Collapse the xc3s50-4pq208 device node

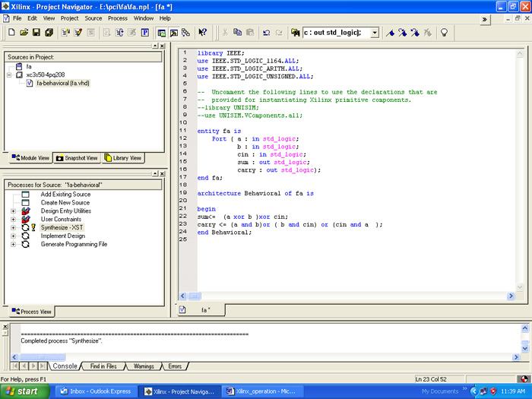(x=9, y=74)
